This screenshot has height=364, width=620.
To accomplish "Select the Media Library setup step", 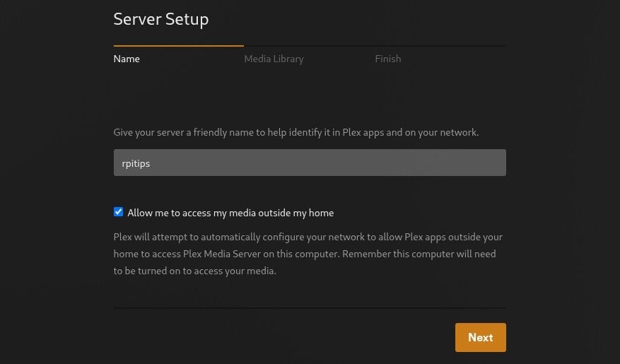I will click(x=274, y=59).
